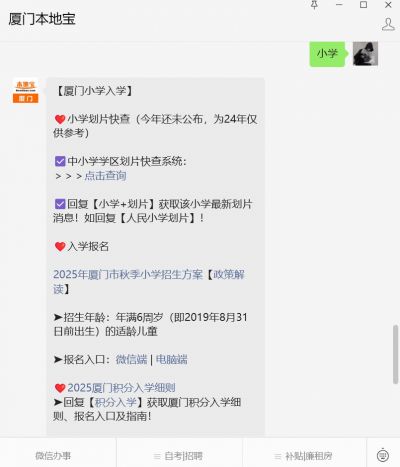Open the 微信端 registration link

pyautogui.click(x=131, y=359)
